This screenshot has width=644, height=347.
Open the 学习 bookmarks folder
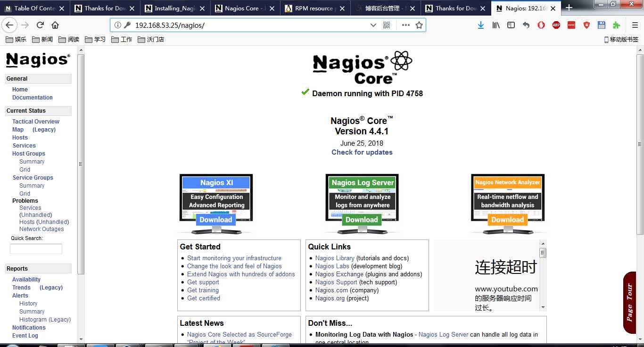(95, 40)
